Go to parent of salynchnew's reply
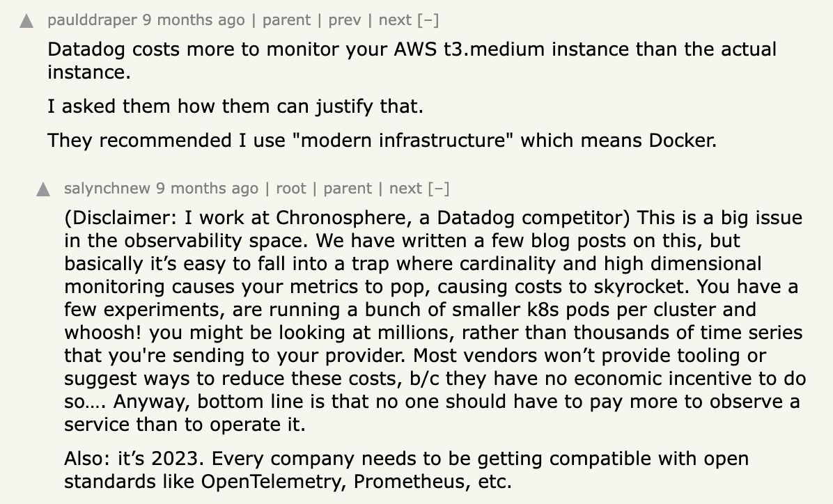833x504 pixels. [348, 188]
